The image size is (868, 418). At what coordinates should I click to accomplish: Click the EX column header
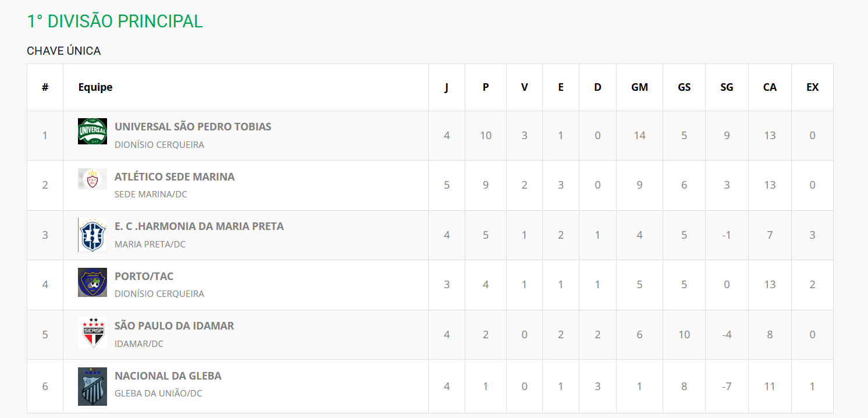(x=812, y=87)
